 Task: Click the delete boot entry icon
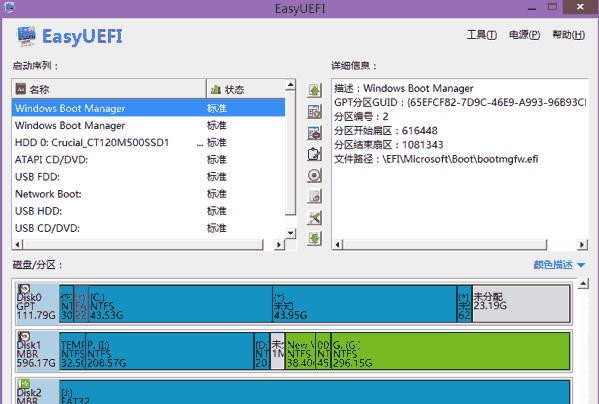(x=314, y=133)
